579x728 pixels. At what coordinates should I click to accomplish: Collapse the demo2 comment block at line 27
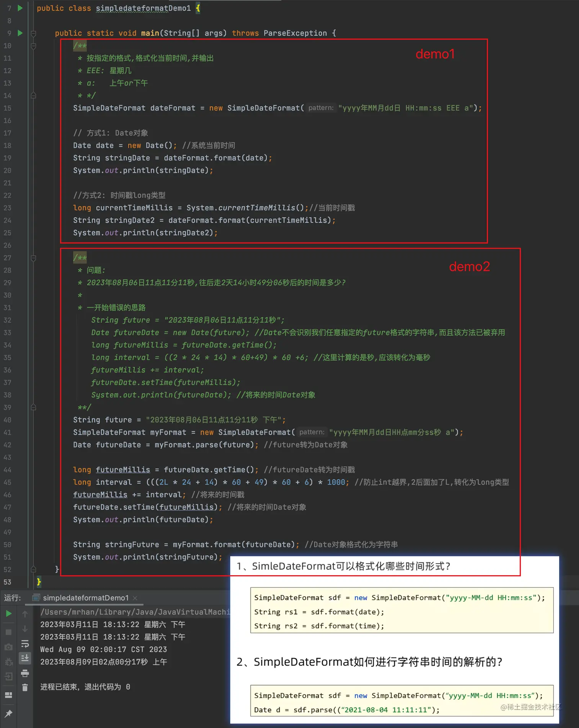click(33, 258)
